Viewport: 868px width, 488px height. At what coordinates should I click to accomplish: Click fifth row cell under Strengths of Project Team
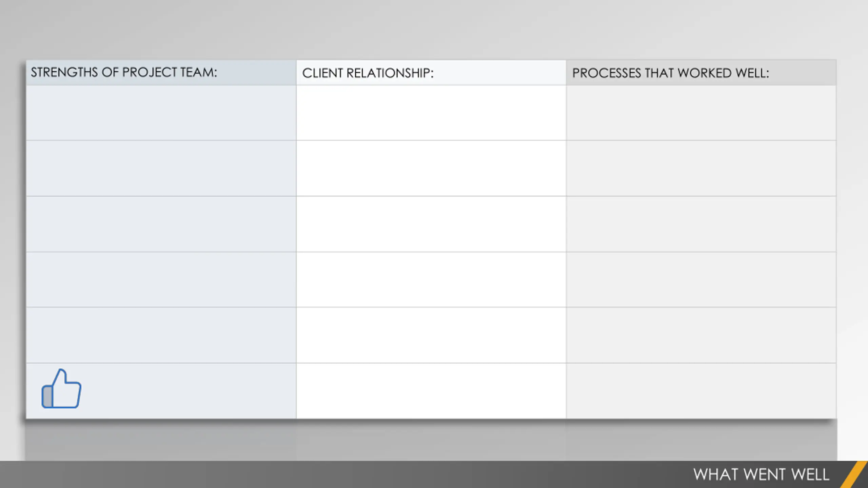(x=161, y=335)
